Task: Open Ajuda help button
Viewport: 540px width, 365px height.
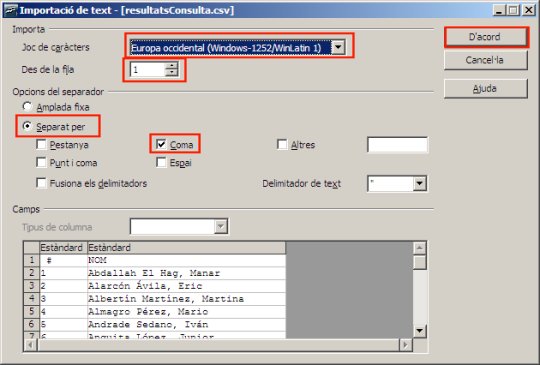Action: pyautogui.click(x=486, y=88)
